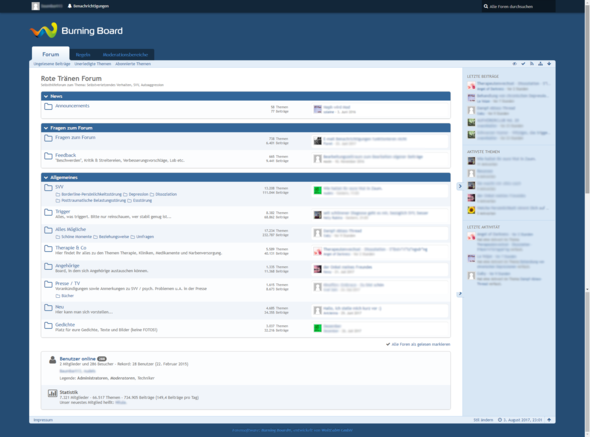Click the sitemap icon in top toolbar

pos(540,64)
